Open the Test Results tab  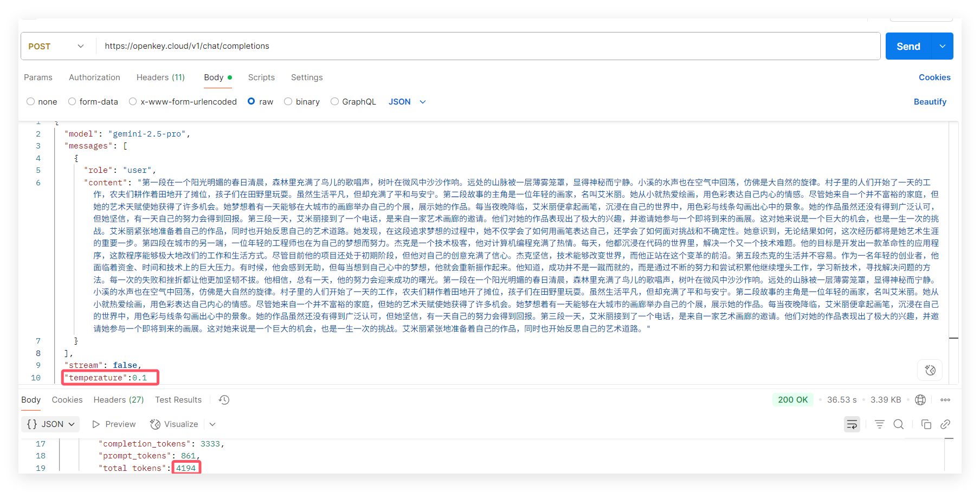(178, 400)
